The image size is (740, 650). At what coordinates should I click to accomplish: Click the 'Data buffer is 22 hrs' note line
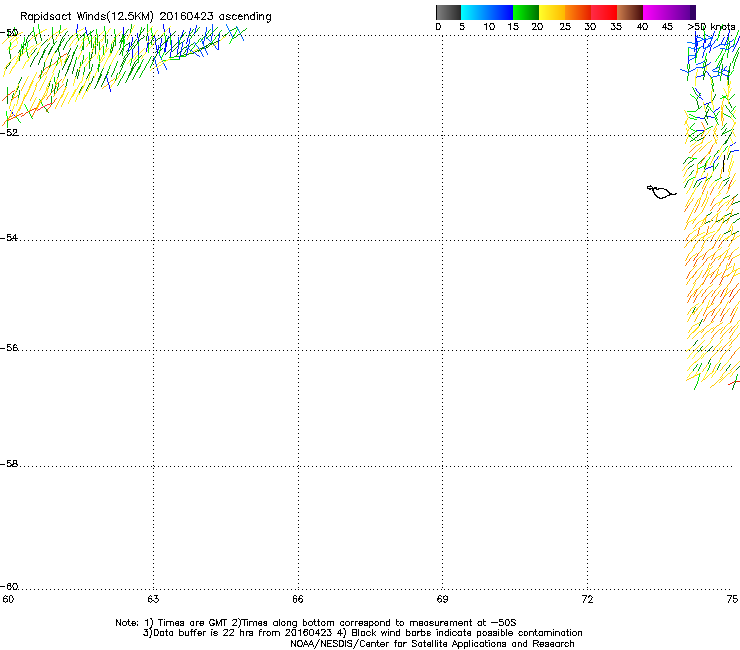tap(362, 633)
